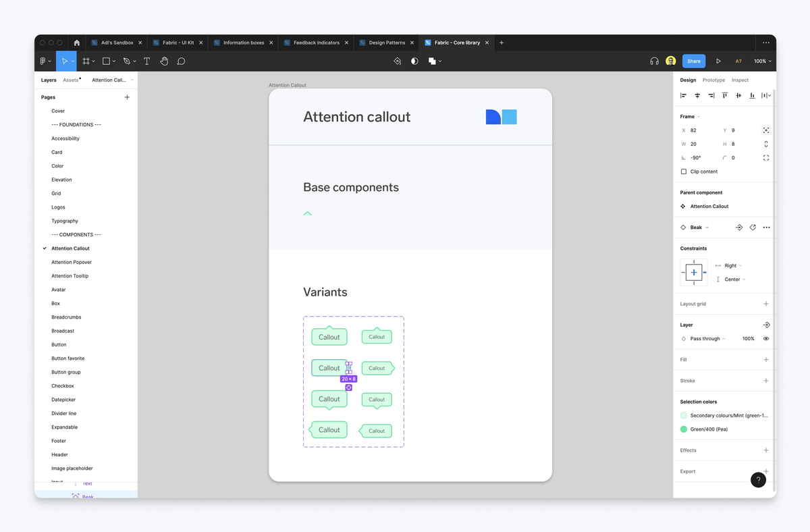The image size is (810, 532).
Task: Select Green/400 (Pea) color swatch
Action: tap(684, 429)
